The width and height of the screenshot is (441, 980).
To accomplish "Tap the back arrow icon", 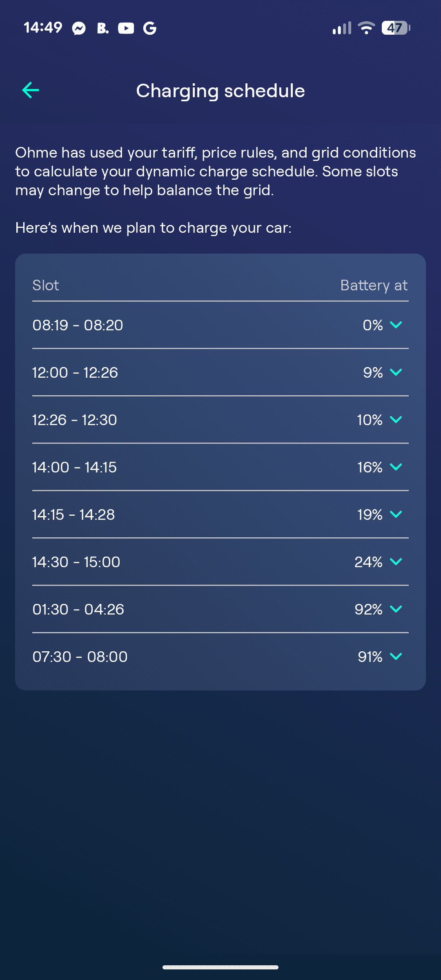I will point(31,90).
